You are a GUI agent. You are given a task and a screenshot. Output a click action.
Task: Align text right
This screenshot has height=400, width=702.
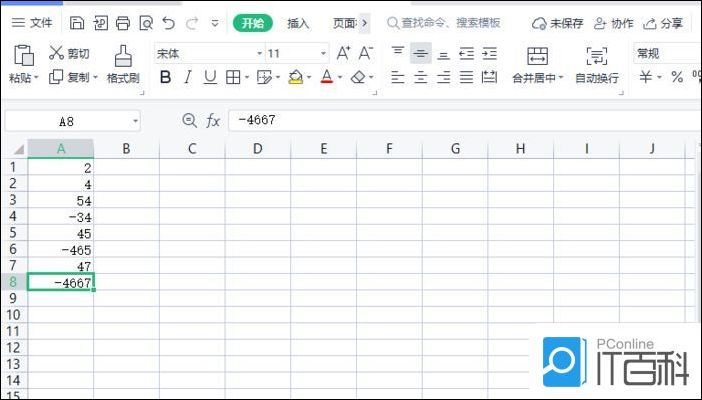(x=443, y=77)
